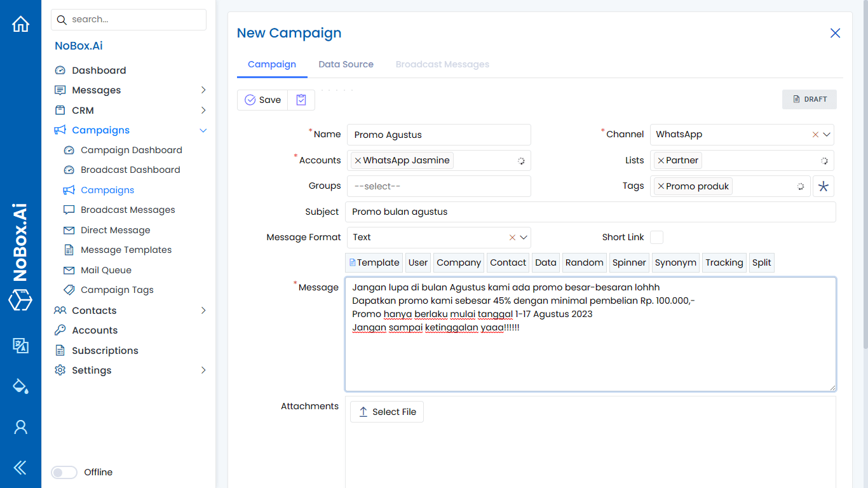Collapse the Campaigns menu section

[203, 130]
